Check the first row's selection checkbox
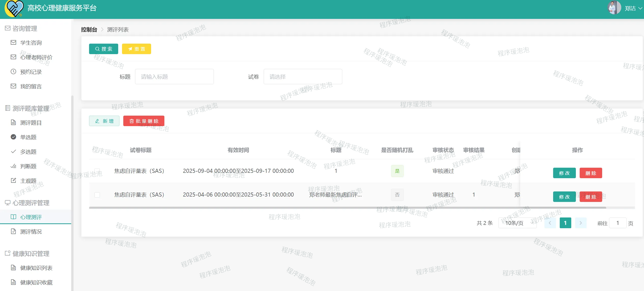644x291 pixels. (97, 171)
